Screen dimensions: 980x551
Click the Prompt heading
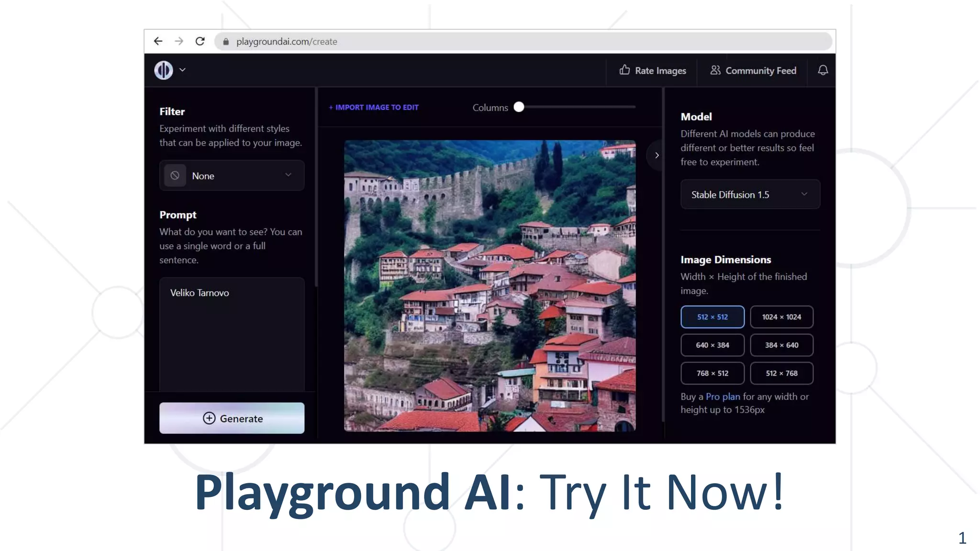click(178, 215)
